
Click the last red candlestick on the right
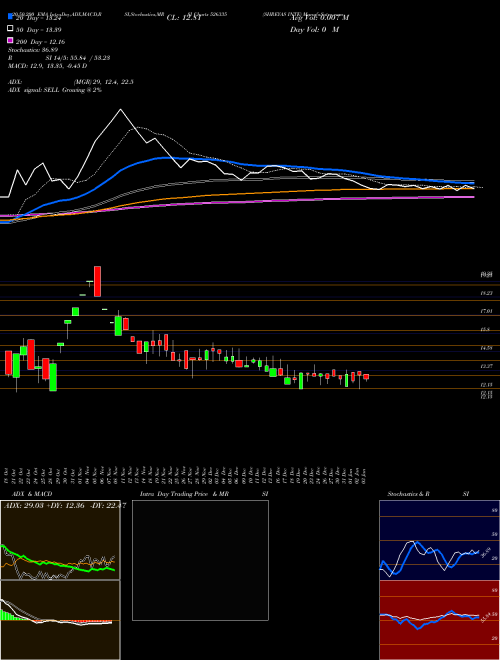tap(366, 377)
